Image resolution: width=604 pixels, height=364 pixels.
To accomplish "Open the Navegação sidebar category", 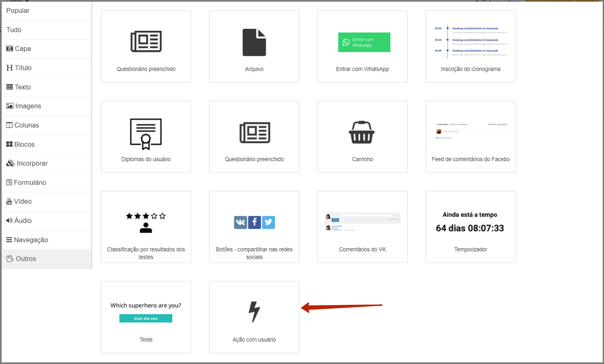I will point(27,240).
